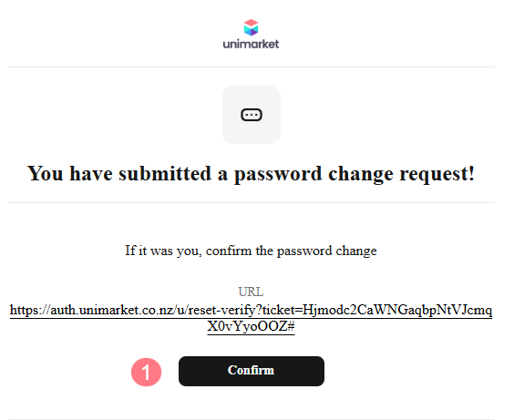514x420 pixels.
Task: Click the black Confirm button
Action: (252, 371)
